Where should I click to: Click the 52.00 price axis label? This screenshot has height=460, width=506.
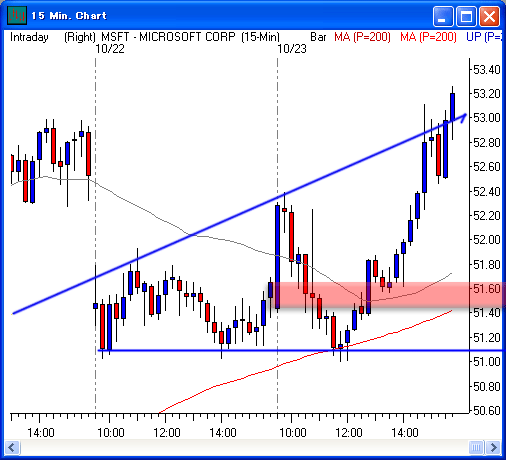(x=487, y=240)
